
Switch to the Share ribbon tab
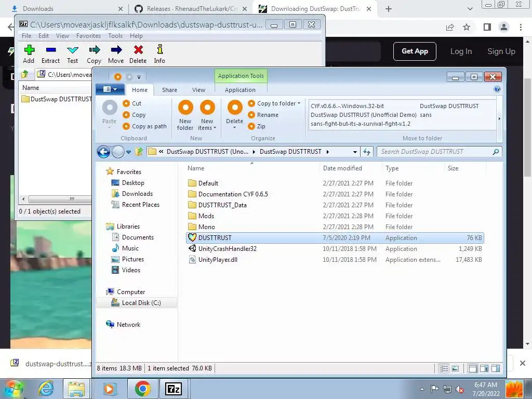click(x=169, y=90)
